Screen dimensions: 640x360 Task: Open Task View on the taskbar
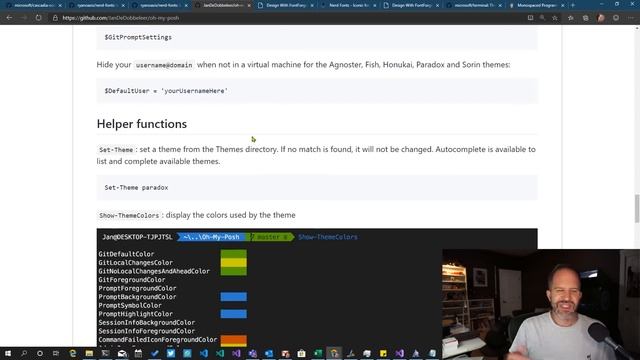(56, 353)
